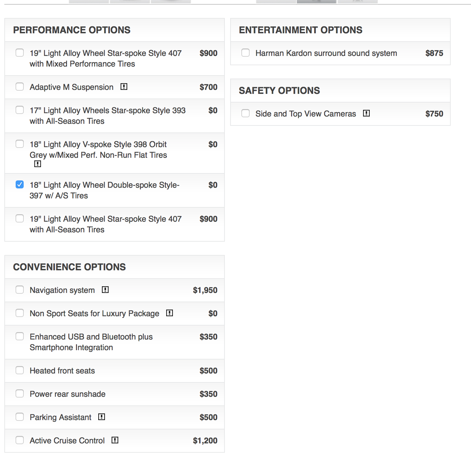
Task: Click info icon next to Navigation system
Action: (105, 290)
